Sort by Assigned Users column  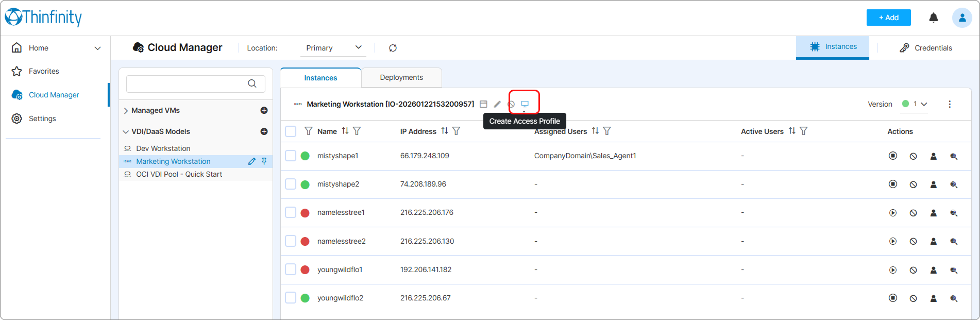point(595,131)
